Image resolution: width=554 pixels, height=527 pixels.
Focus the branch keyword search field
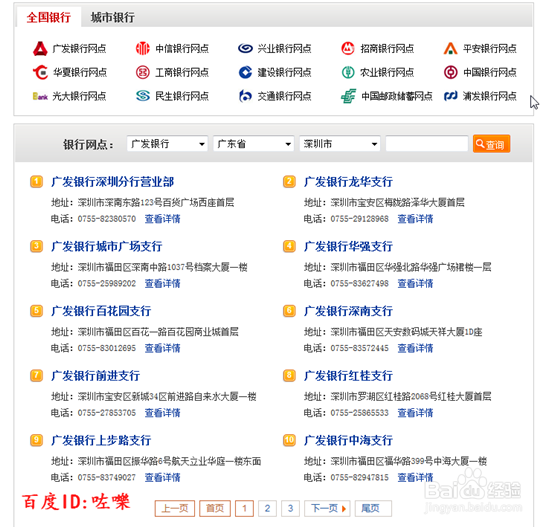click(x=427, y=144)
